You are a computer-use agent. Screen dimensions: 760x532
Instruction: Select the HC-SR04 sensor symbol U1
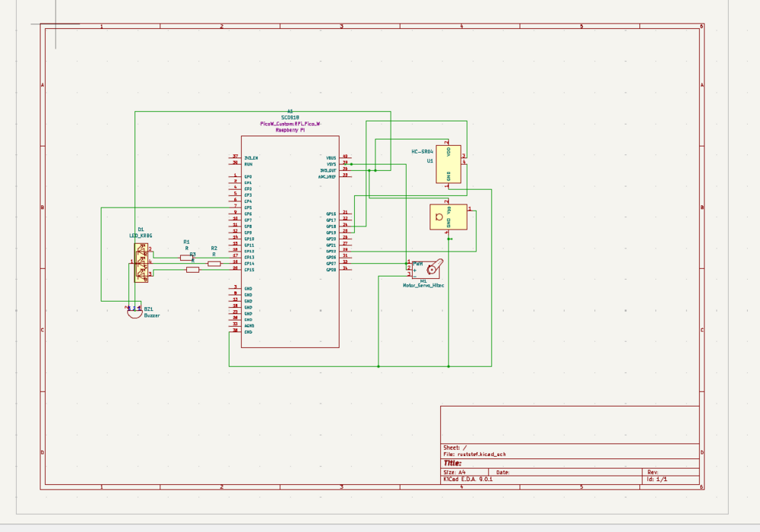tap(448, 164)
